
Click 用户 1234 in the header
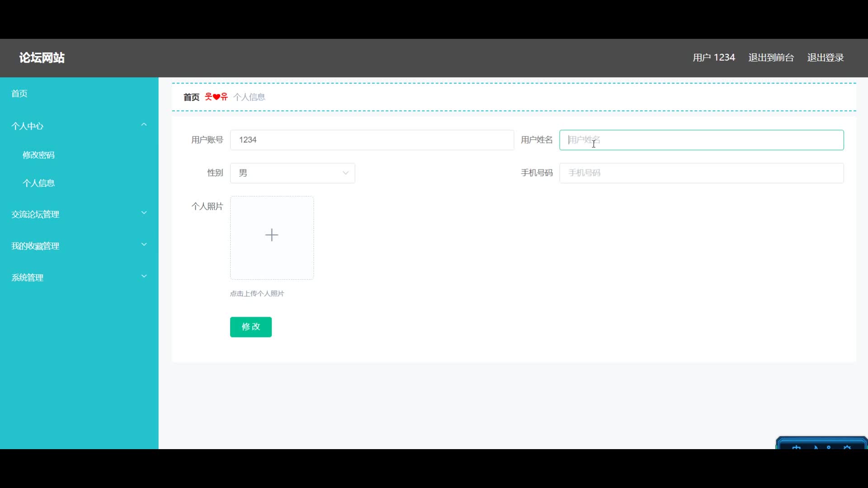pyautogui.click(x=714, y=57)
